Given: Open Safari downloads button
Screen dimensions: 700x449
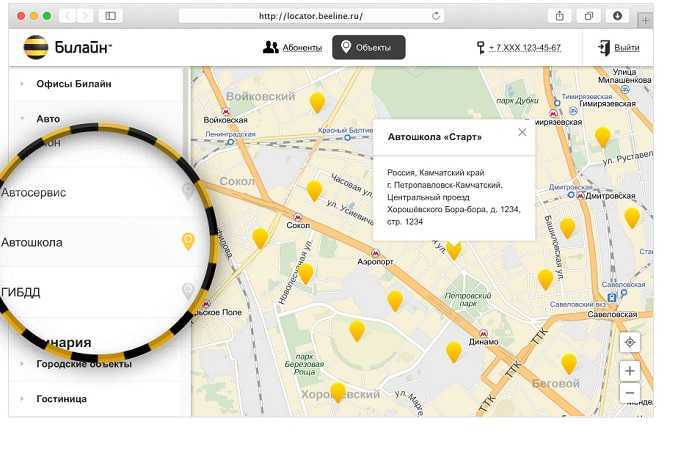Looking at the screenshot, I should pos(617,16).
